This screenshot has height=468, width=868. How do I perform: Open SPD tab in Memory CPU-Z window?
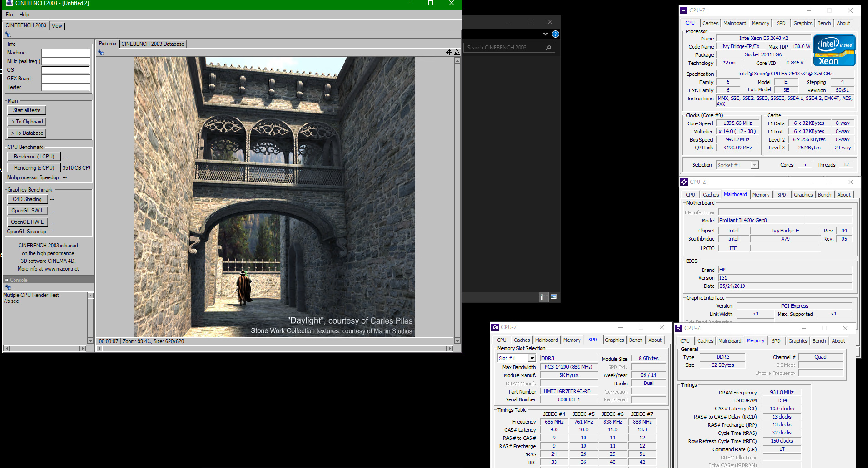776,341
